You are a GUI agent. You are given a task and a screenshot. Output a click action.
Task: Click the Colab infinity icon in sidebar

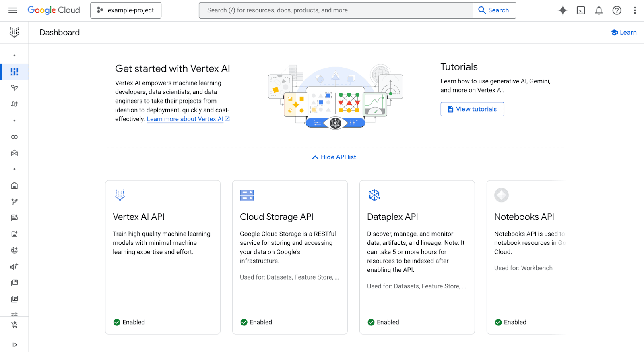click(14, 137)
